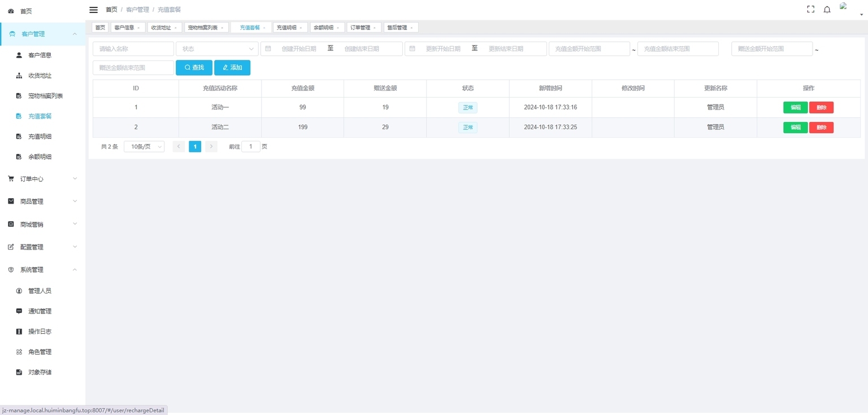Image resolution: width=868 pixels, height=415 pixels.
Task: Click the 宠物档案列表 icon in sidebar
Action: 19,96
